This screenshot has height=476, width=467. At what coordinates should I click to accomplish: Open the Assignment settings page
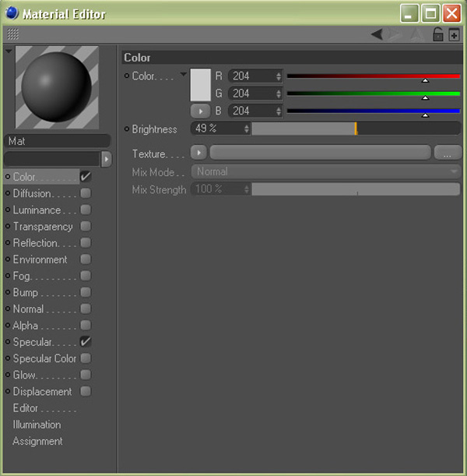(37, 441)
